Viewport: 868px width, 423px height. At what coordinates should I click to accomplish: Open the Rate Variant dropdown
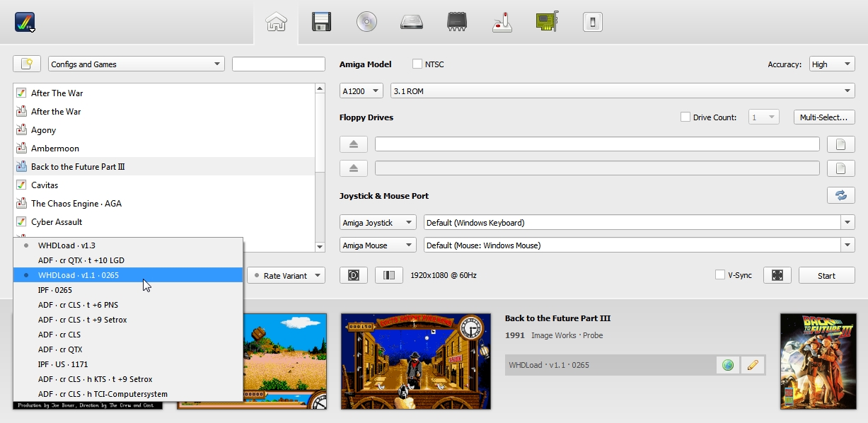[286, 275]
